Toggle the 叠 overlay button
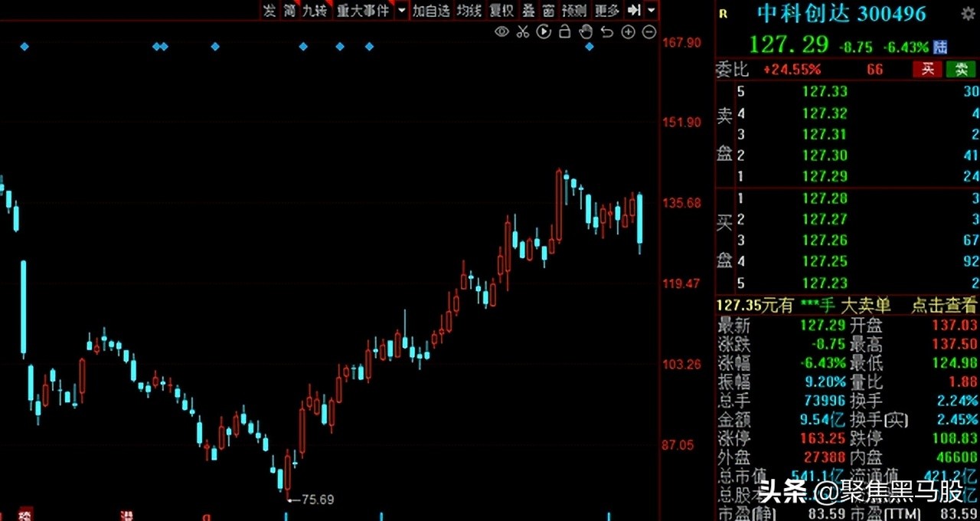 click(x=528, y=10)
